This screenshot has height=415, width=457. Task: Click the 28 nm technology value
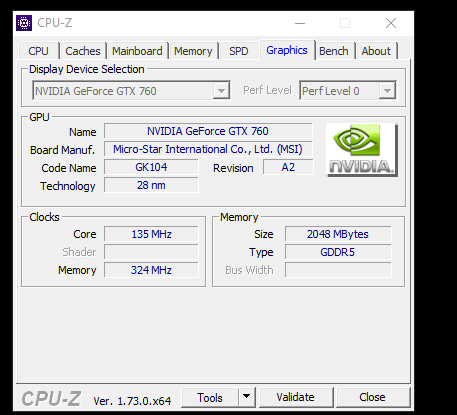tap(151, 185)
